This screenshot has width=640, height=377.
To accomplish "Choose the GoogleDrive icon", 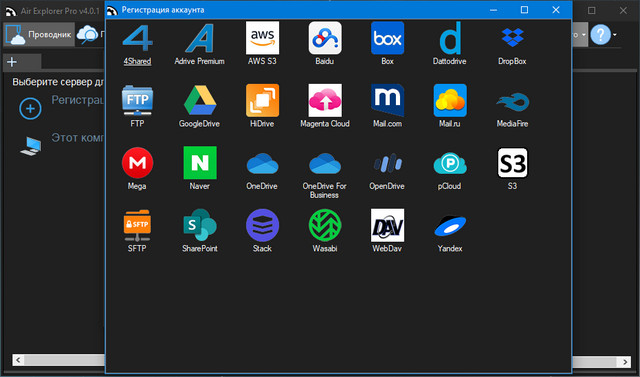I will click(x=200, y=100).
